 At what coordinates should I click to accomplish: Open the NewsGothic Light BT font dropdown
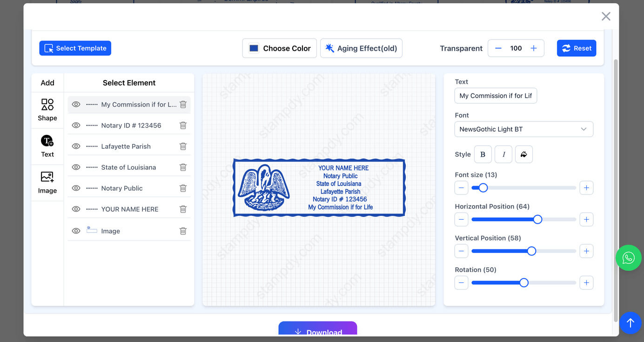click(x=523, y=129)
